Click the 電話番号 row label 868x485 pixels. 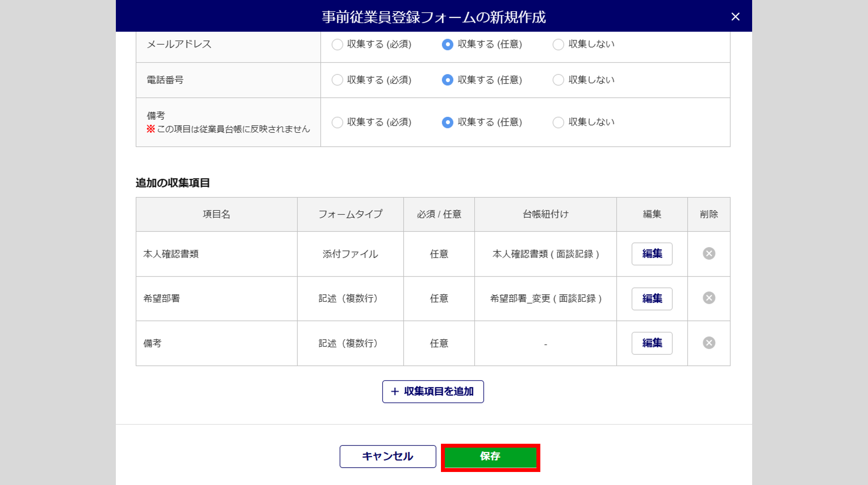coord(165,80)
